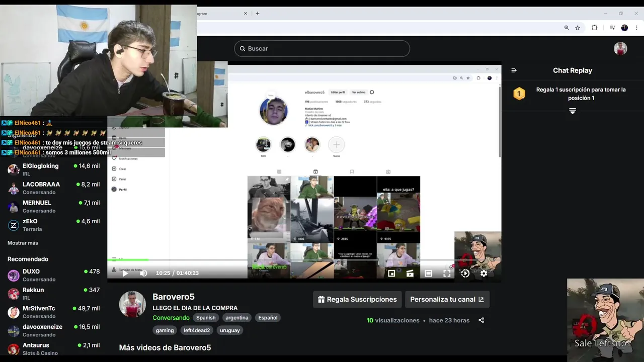644x362 pixels.
Task: Open zEkO Terraria channel in the sidebar
Action: (54, 225)
